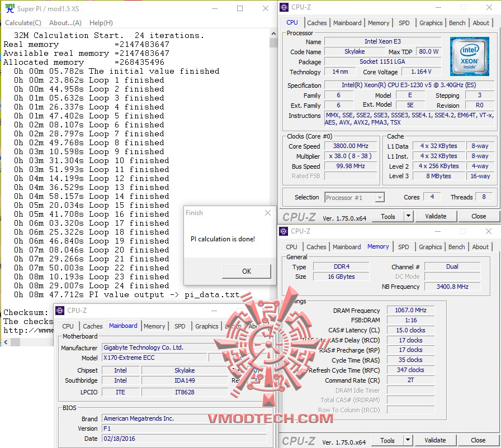501x448 pixels.
Task: Click the Level 3 cache 8 MBytes value
Action: [438, 176]
